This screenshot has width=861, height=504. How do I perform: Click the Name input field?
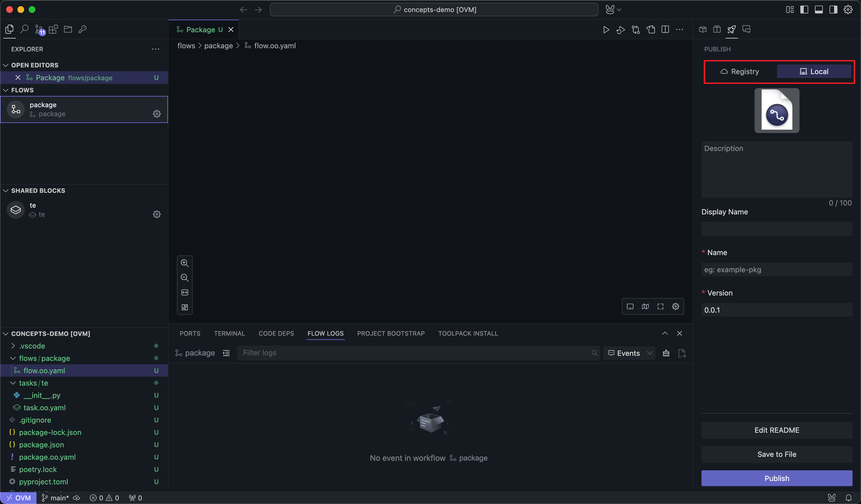(x=776, y=269)
